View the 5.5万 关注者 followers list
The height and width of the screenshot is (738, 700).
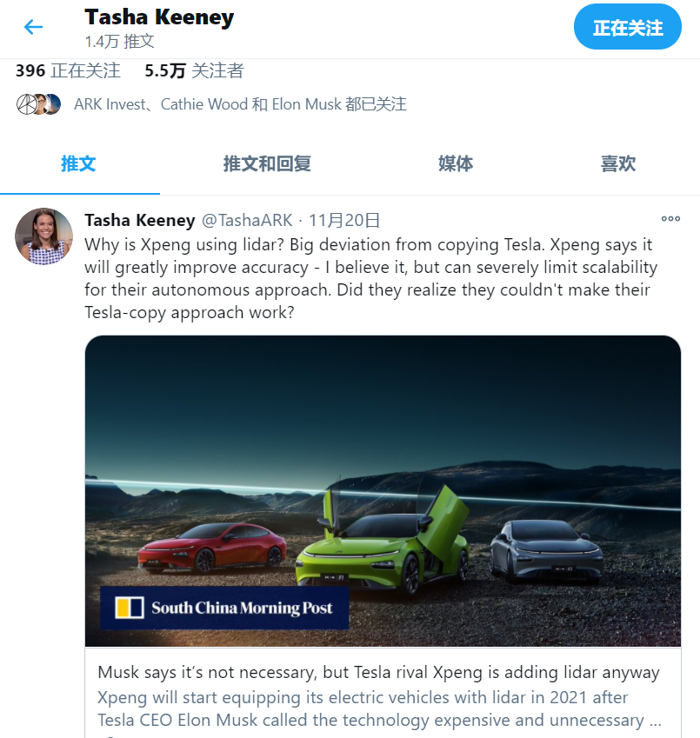click(x=194, y=71)
